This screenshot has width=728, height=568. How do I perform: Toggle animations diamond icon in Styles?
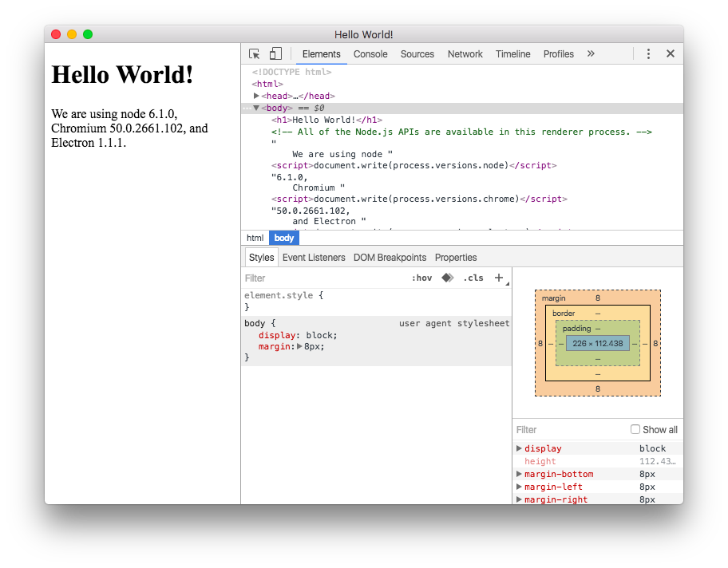[x=448, y=278]
